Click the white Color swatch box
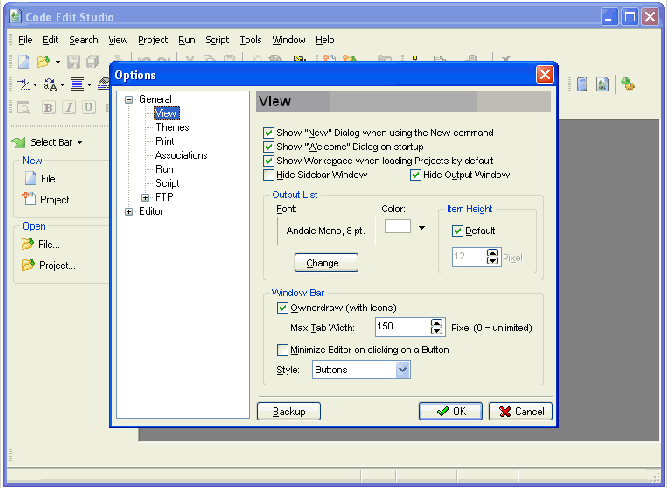 398,226
